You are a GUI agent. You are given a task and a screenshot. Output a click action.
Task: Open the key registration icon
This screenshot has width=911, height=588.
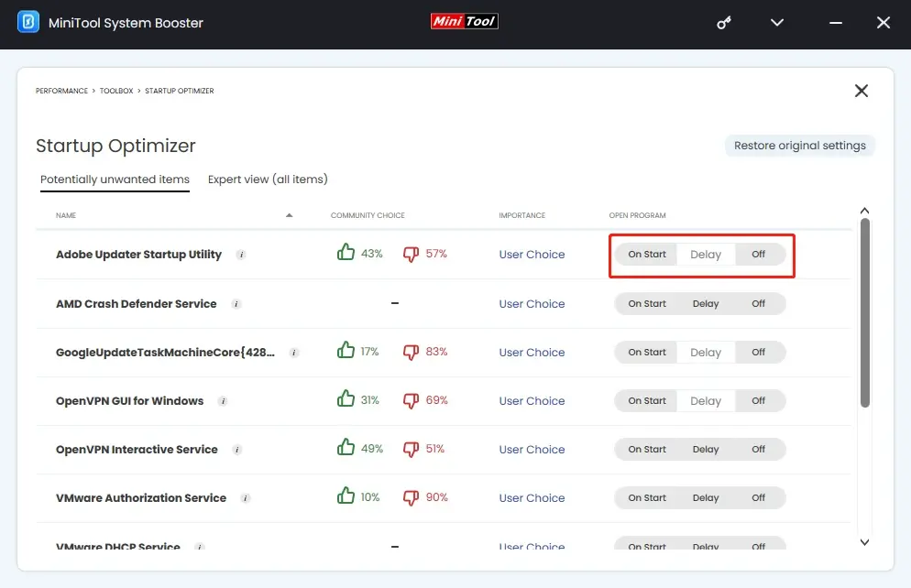coord(723,23)
